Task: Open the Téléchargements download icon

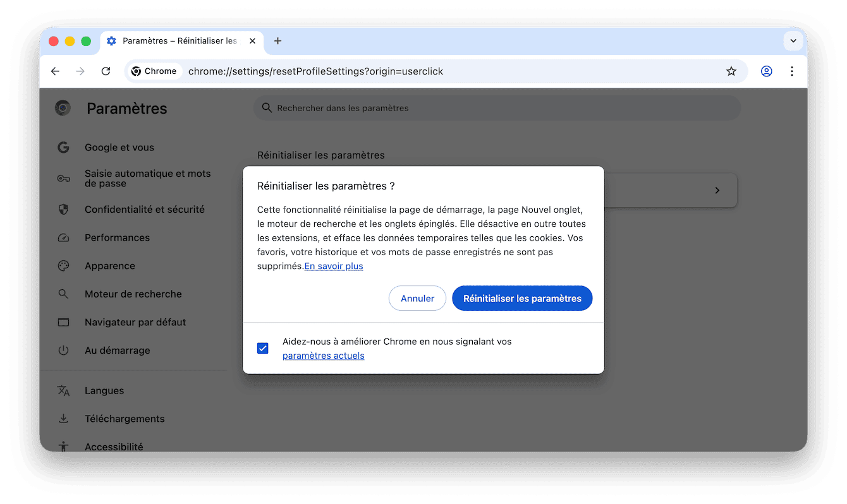Action: point(63,419)
